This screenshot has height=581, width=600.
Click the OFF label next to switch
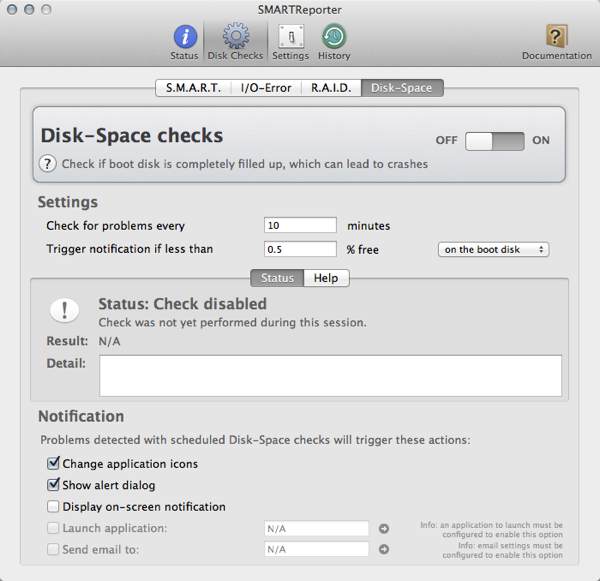point(447,140)
